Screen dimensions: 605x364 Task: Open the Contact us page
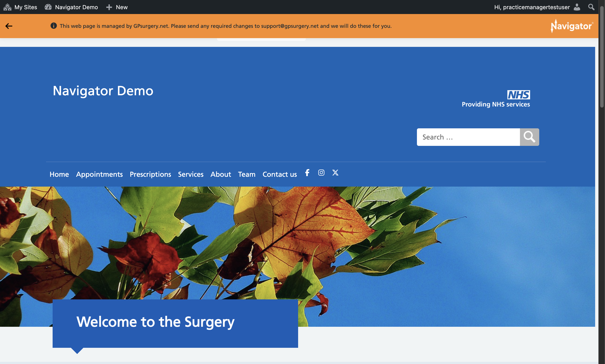280,174
